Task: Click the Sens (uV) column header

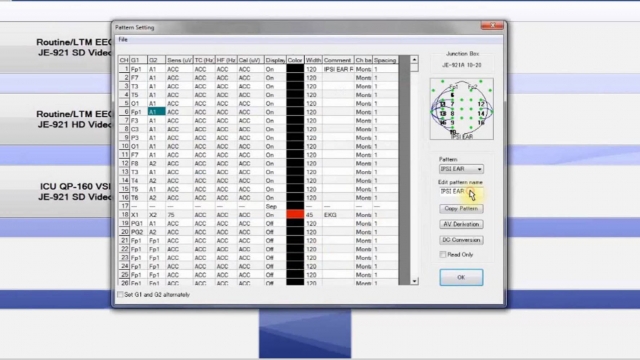Action: tap(179, 60)
